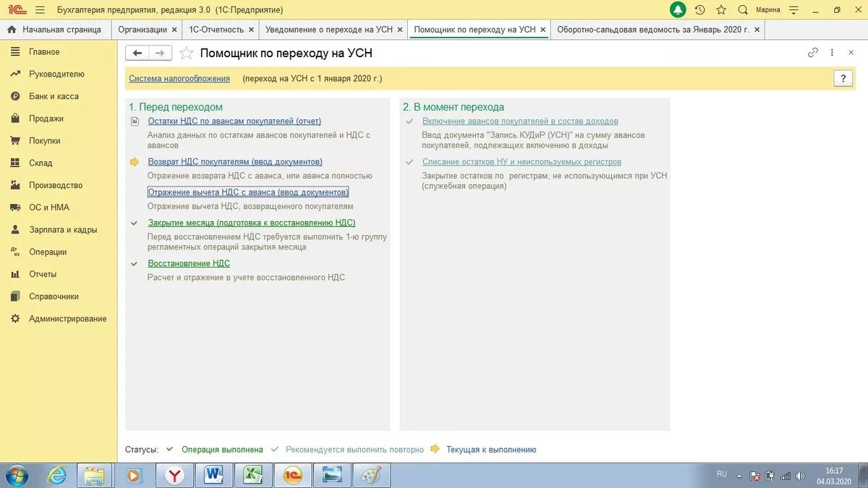
Task: Launch Internet Explorer from taskbar
Action: point(56,475)
